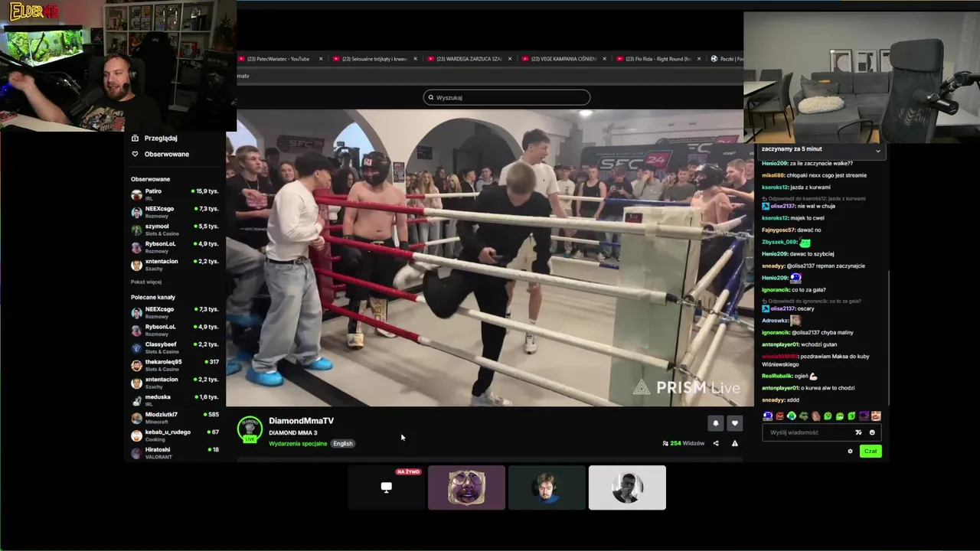Open Wydarzenia specjalne category link

click(298, 444)
